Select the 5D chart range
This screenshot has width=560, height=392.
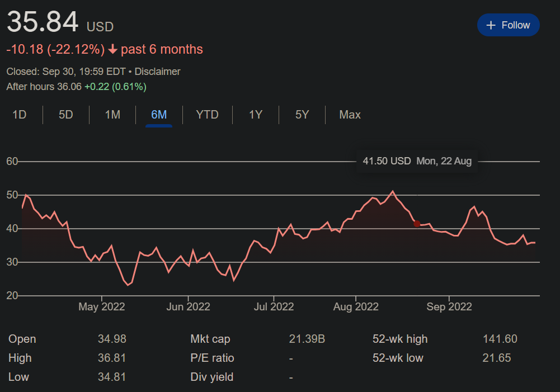(66, 115)
